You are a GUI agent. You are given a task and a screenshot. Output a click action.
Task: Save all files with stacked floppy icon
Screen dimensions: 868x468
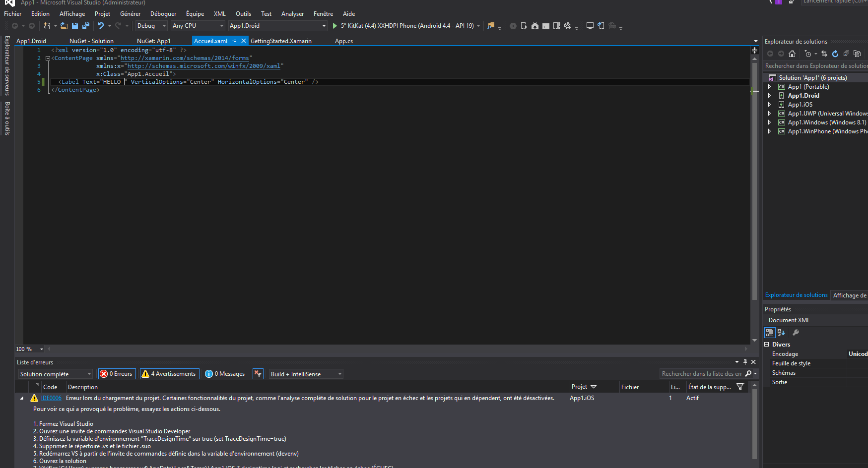pyautogui.click(x=86, y=26)
